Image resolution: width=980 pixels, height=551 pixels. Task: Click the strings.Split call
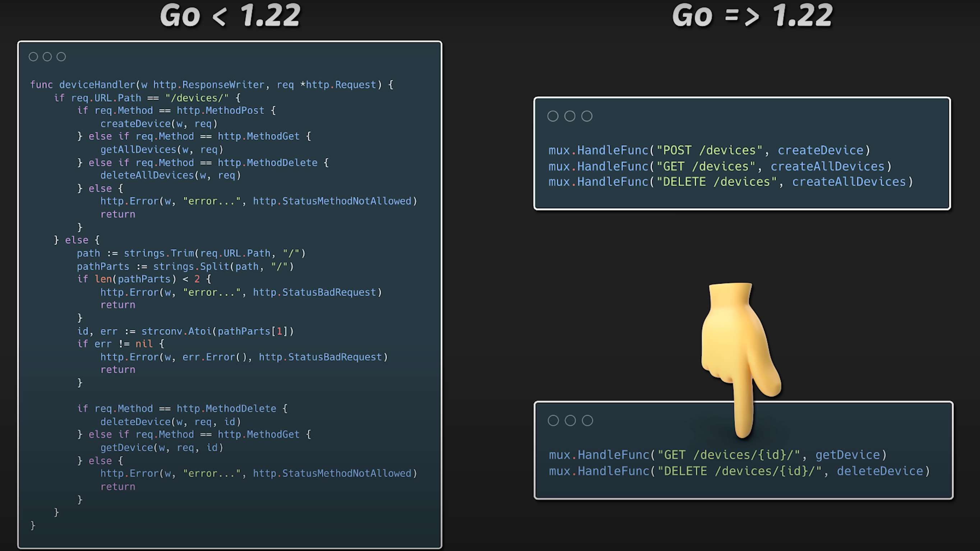click(x=191, y=267)
